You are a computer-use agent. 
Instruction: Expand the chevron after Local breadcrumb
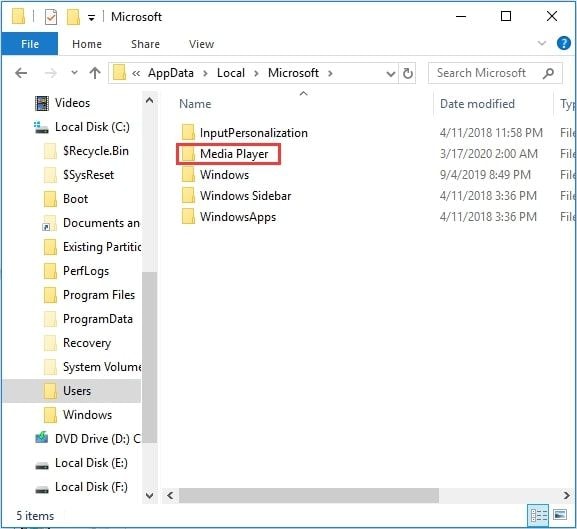point(256,73)
